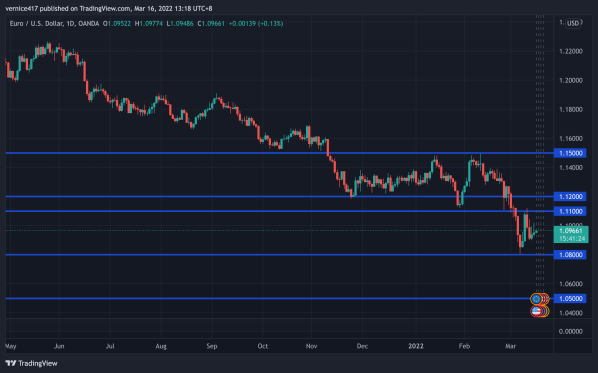The image size is (598, 373).
Task: Select the 1.15000 horizontal line price label
Action: point(570,153)
